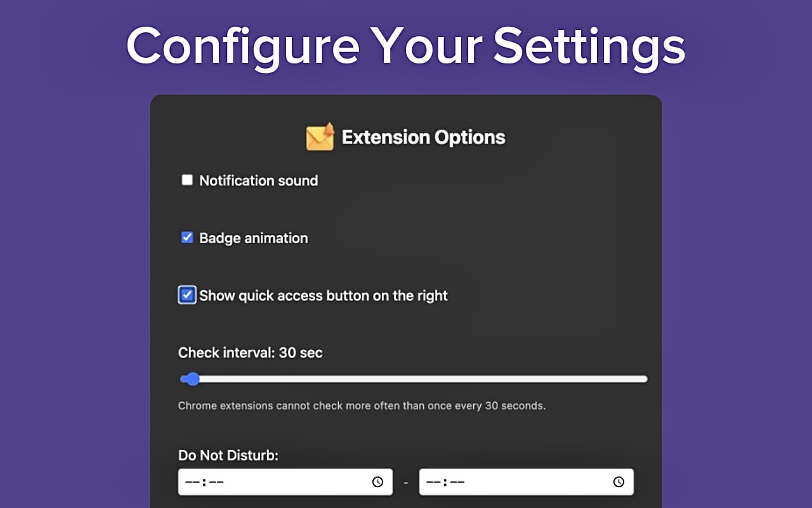Viewport: 812px width, 508px height.
Task: Open the end time picker clock icon
Action: (x=619, y=482)
